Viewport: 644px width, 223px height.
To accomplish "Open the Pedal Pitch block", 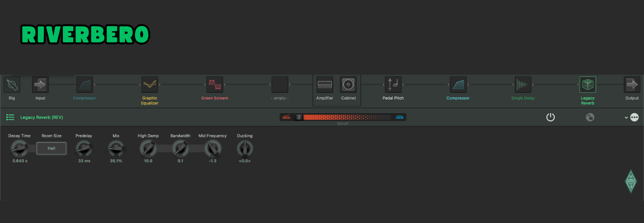I will pos(393,85).
